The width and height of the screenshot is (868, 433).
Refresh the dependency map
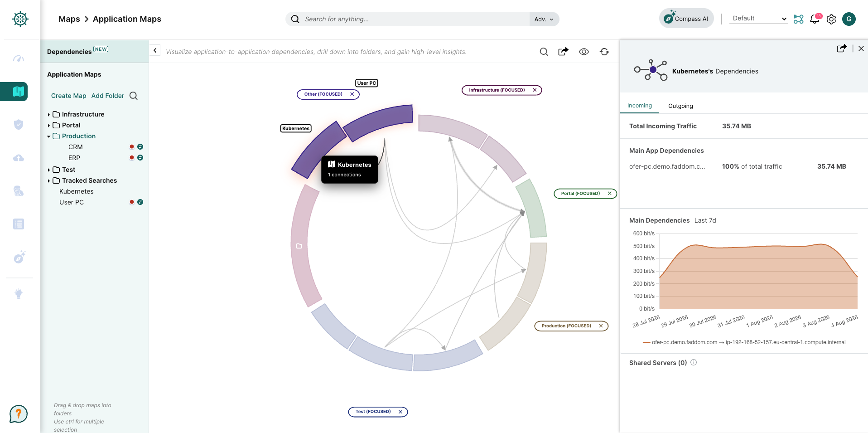604,52
